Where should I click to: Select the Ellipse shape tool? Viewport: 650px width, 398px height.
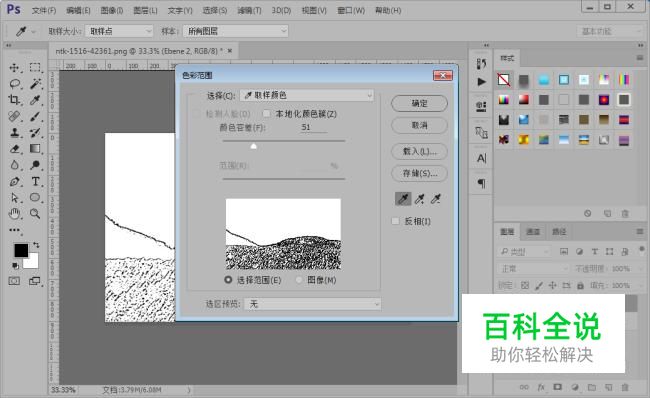point(35,197)
